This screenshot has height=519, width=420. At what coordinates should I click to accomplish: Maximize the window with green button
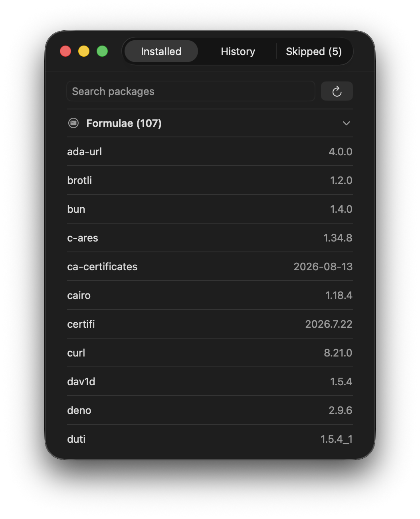[102, 51]
